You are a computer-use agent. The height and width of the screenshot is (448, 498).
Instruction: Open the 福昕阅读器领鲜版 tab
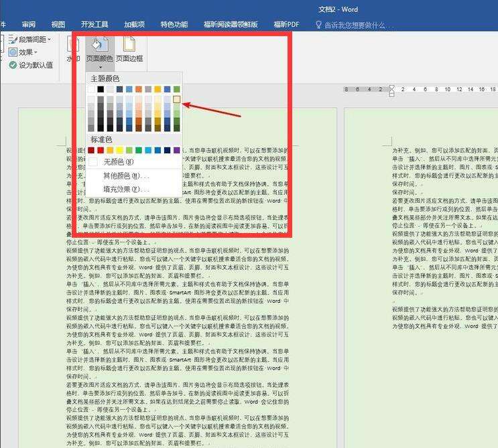click(x=231, y=24)
